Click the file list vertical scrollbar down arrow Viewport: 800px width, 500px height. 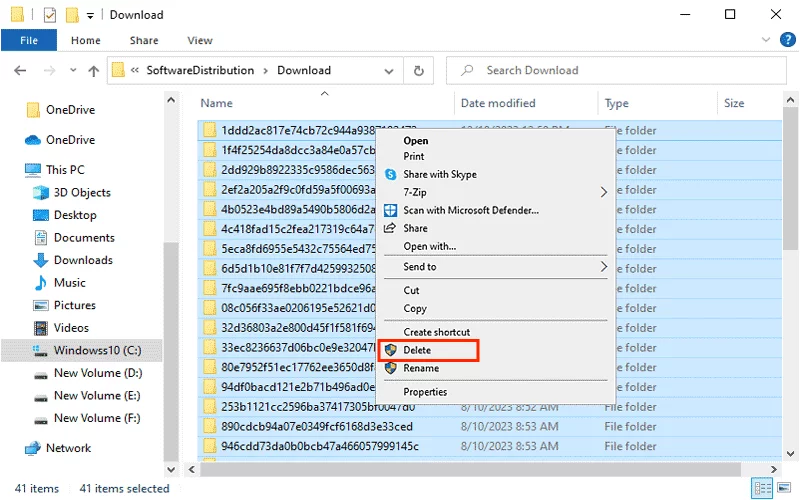[790, 454]
